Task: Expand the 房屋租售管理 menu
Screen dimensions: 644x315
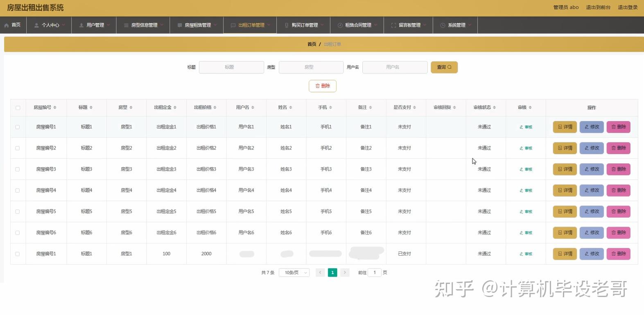Action: pyautogui.click(x=197, y=25)
